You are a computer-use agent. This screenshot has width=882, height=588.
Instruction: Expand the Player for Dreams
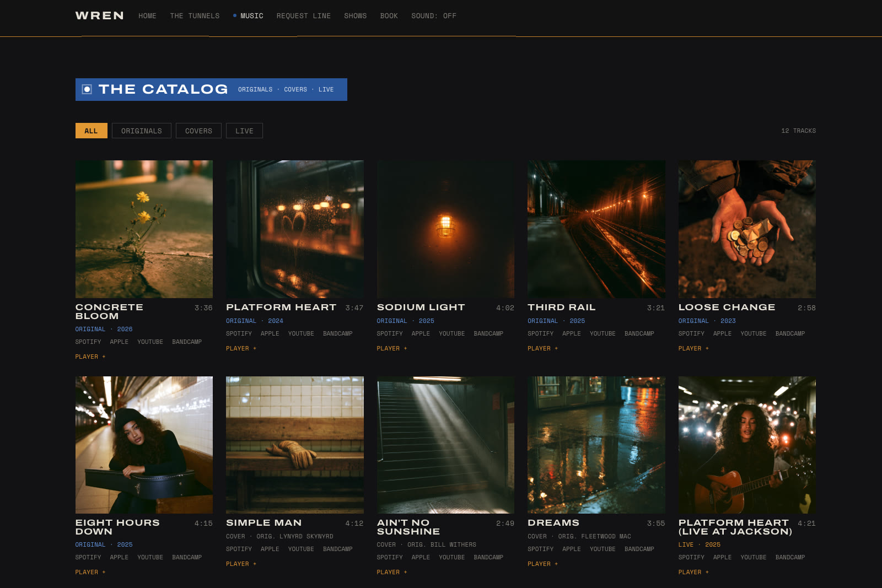click(x=542, y=564)
